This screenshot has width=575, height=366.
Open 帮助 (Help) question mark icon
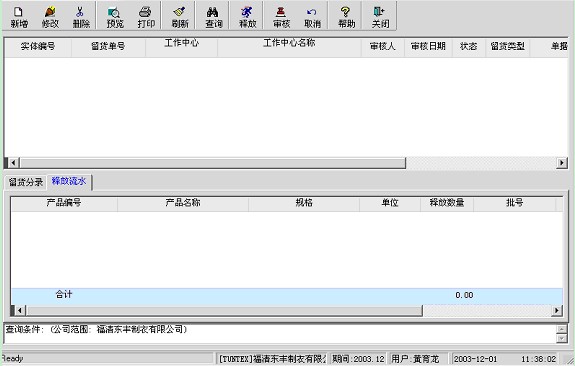tap(346, 17)
